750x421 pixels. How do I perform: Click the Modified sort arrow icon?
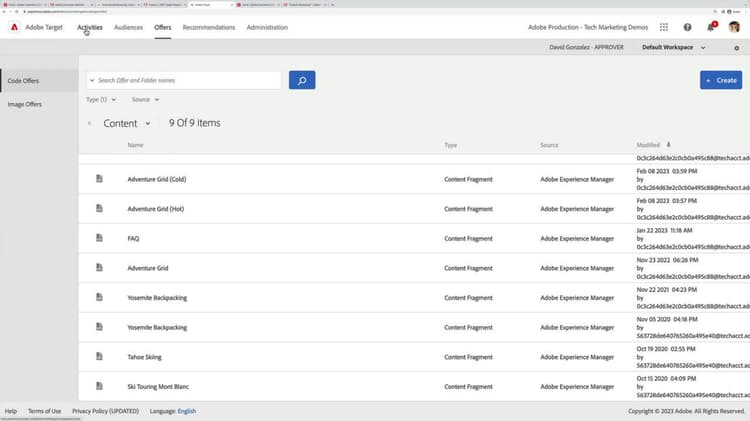[x=669, y=144]
